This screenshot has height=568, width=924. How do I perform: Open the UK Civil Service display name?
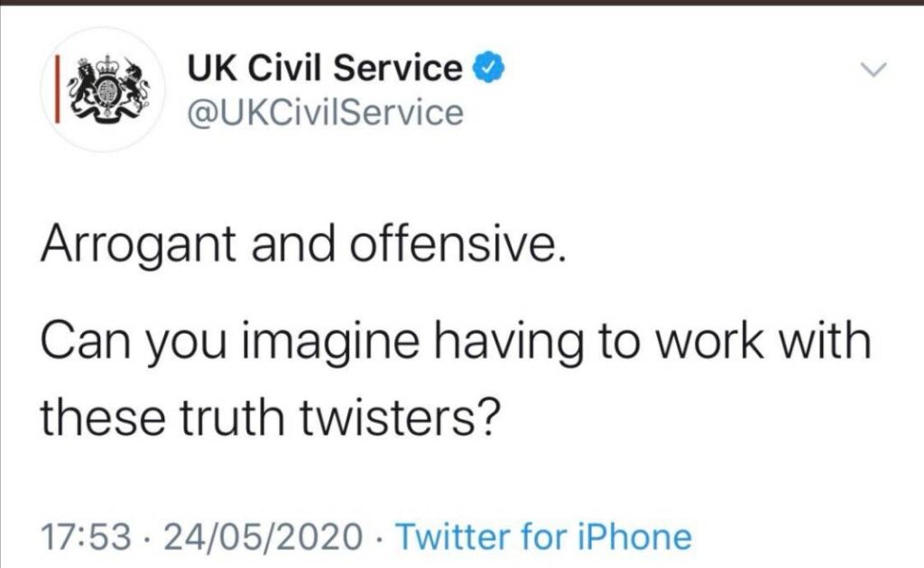(325, 68)
